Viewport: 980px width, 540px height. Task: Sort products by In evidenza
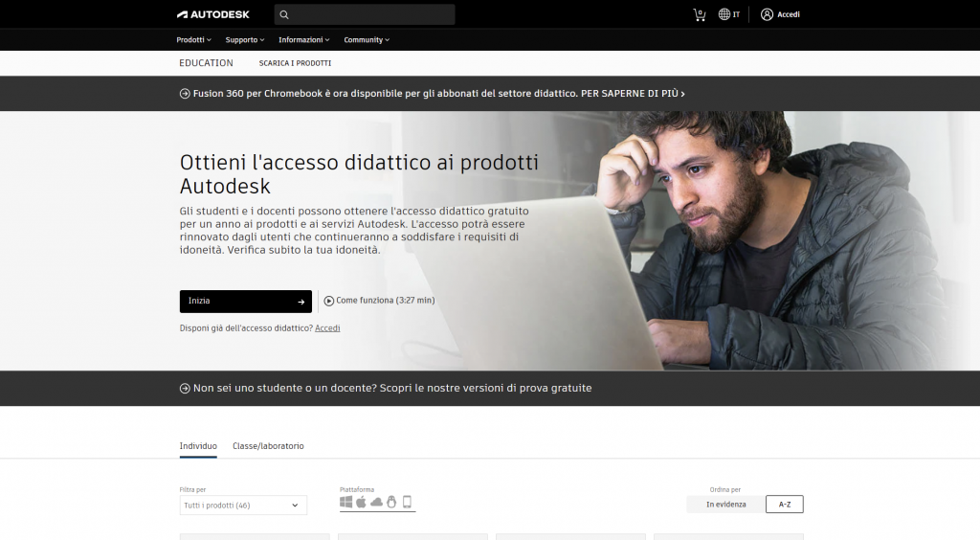point(725,505)
